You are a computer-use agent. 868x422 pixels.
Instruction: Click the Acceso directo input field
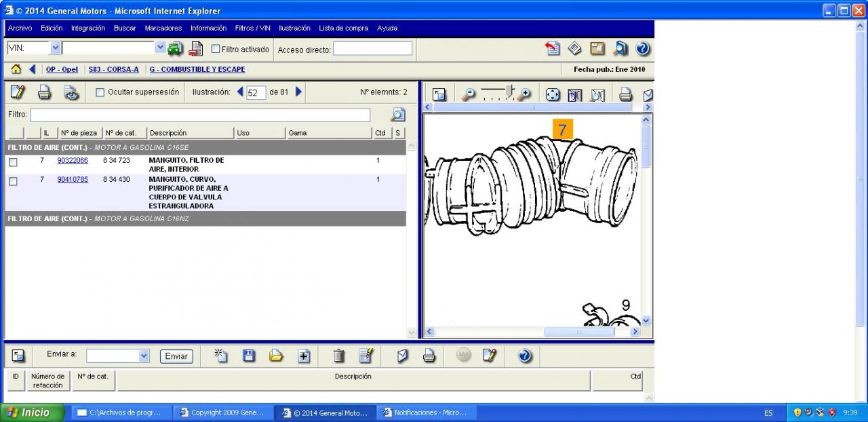(372, 49)
